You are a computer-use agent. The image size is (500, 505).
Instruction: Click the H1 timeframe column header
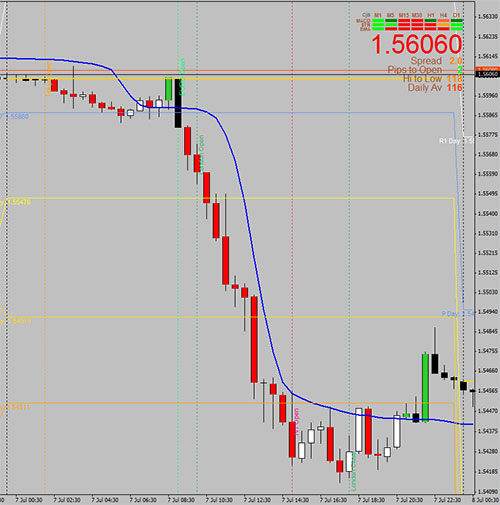(x=431, y=15)
